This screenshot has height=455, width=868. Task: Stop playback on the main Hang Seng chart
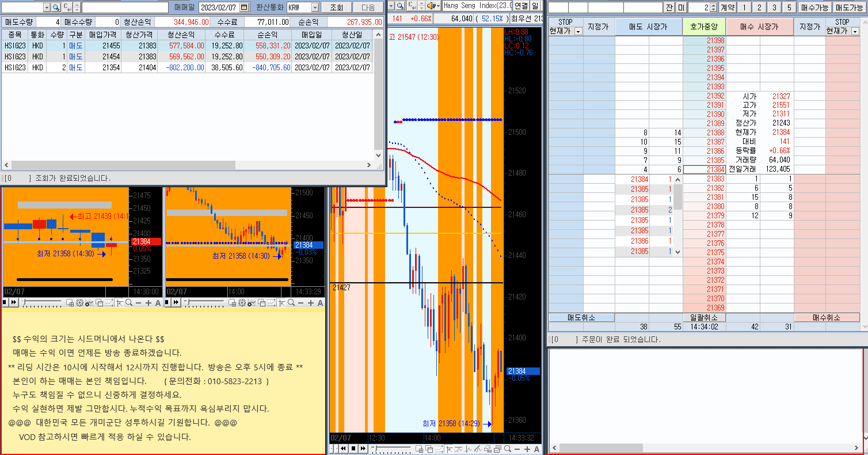point(353,448)
